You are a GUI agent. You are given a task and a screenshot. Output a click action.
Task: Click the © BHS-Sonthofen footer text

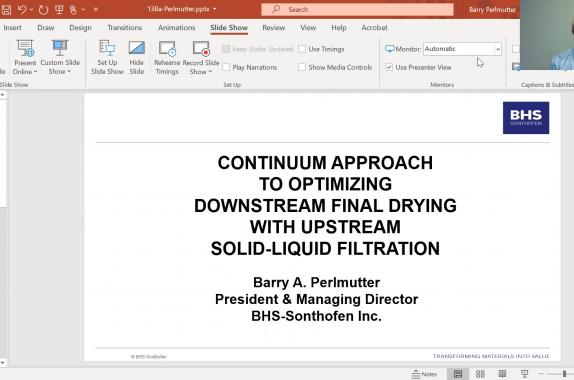[x=149, y=357]
